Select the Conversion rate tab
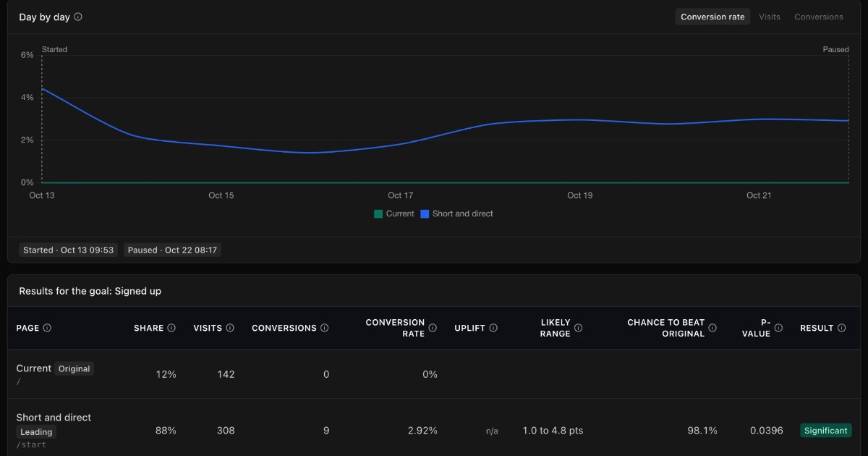868x456 pixels. pyautogui.click(x=712, y=17)
